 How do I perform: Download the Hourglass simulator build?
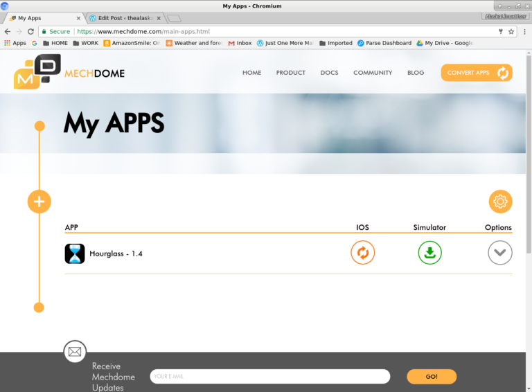(x=429, y=253)
